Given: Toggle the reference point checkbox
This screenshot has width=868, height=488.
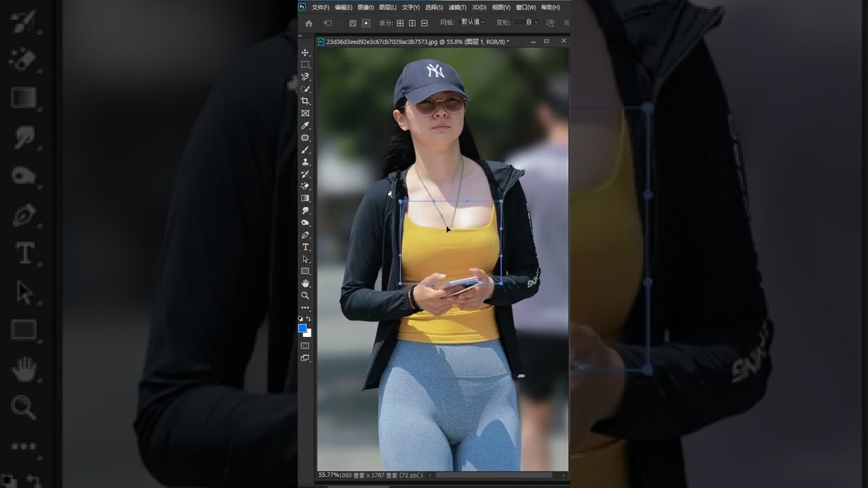Looking at the screenshot, I should click(x=353, y=23).
